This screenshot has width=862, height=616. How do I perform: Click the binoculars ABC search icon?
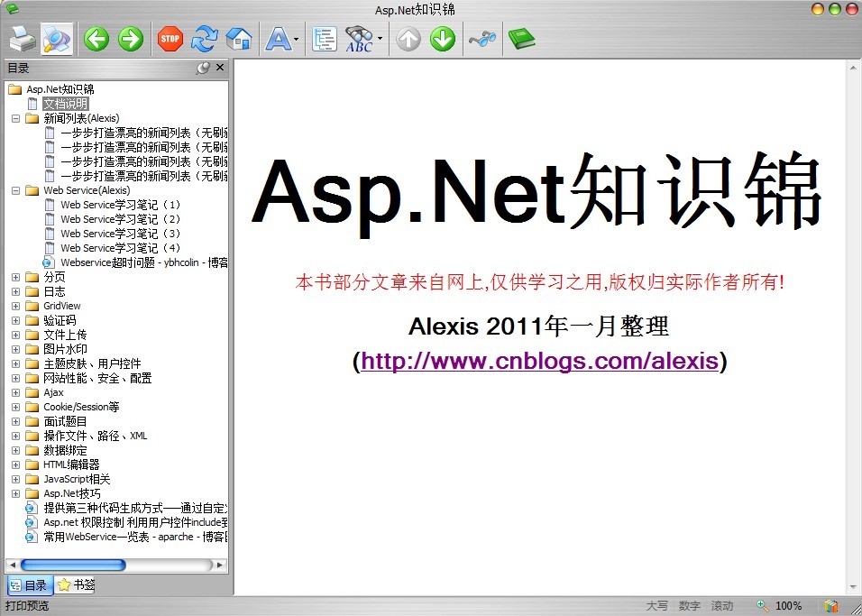[x=359, y=39]
